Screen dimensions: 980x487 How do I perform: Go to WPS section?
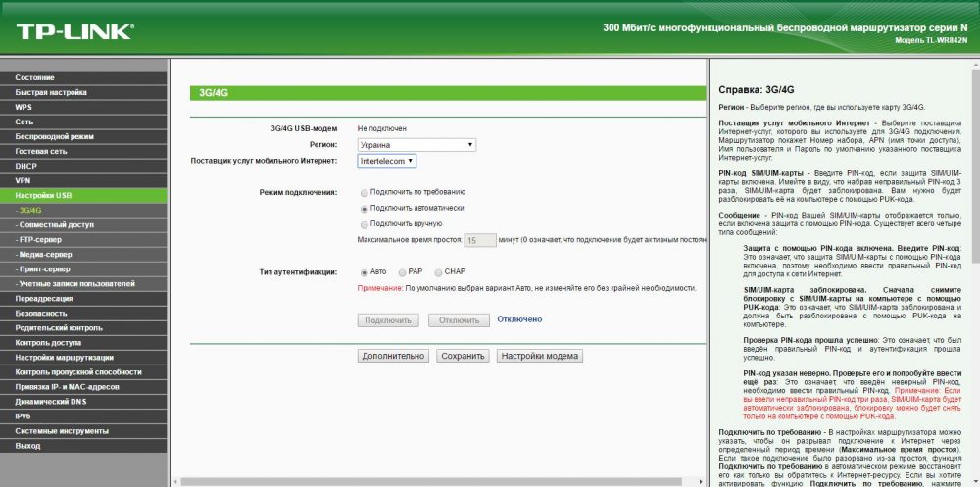click(83, 107)
